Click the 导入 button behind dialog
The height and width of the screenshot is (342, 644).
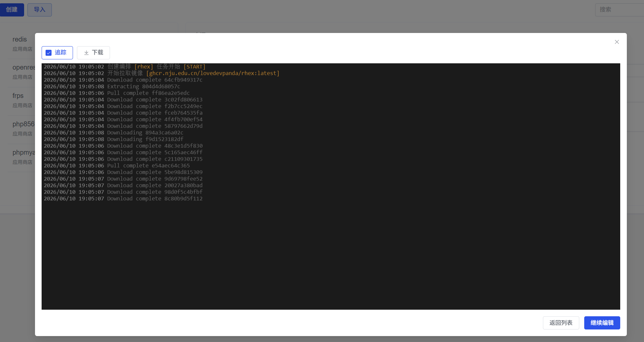(x=40, y=10)
